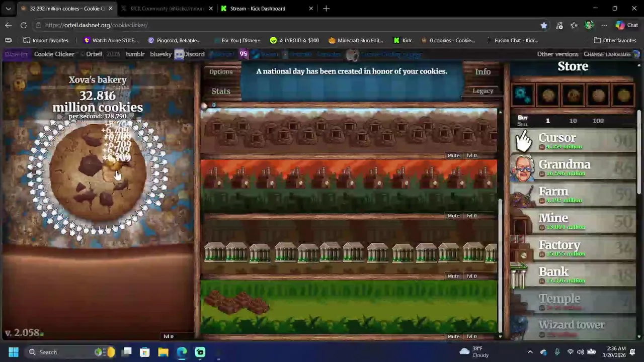Buy the Grandma building

pos(573,168)
